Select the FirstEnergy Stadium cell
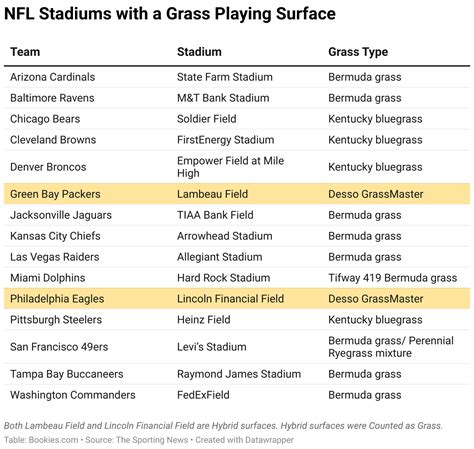474x449 pixels. pyautogui.click(x=225, y=140)
